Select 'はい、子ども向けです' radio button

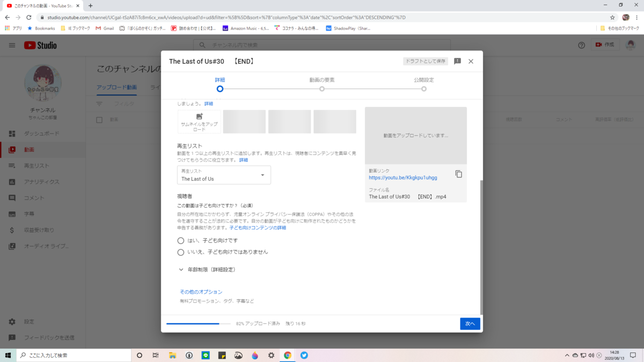tap(181, 241)
